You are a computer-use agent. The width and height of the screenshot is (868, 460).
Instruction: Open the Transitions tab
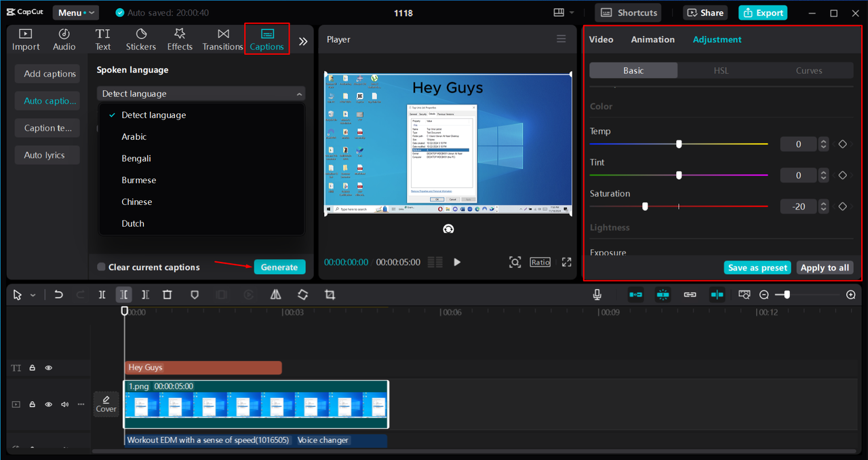pos(223,39)
